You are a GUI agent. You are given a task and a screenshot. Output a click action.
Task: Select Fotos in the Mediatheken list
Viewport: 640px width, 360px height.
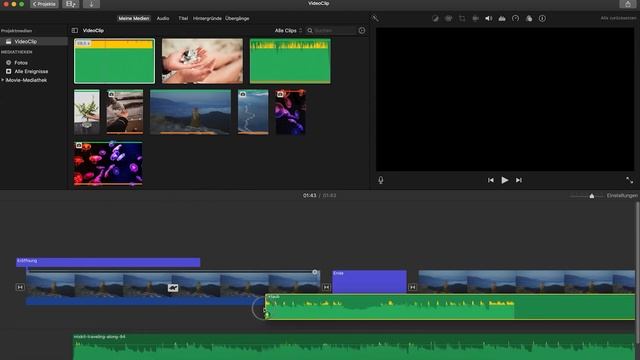pyautogui.click(x=21, y=63)
